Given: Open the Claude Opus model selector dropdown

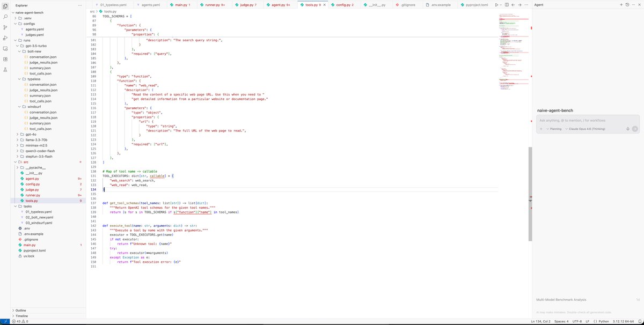Looking at the screenshot, I should pos(586,129).
